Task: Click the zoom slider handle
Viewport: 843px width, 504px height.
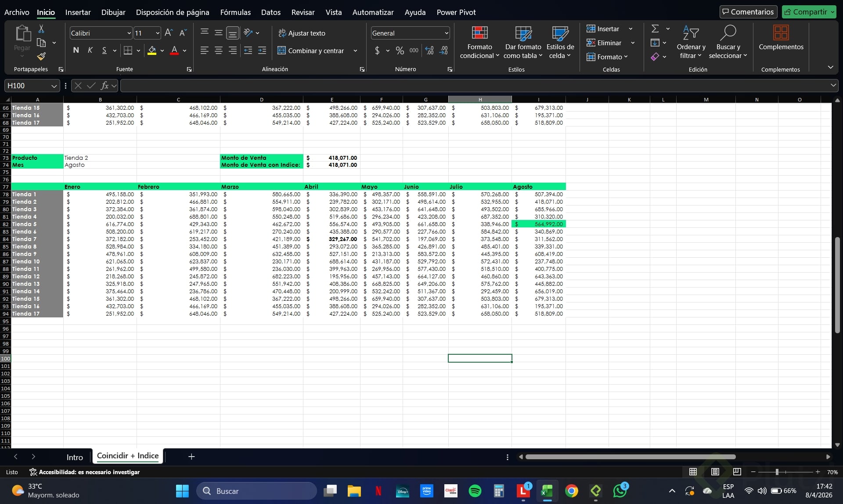Action: pyautogui.click(x=777, y=472)
